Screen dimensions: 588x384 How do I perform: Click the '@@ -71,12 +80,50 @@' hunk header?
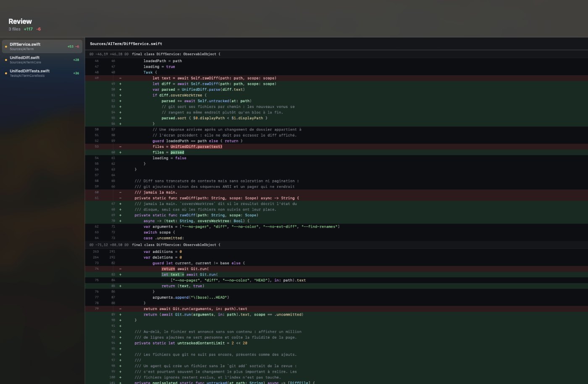coord(109,245)
